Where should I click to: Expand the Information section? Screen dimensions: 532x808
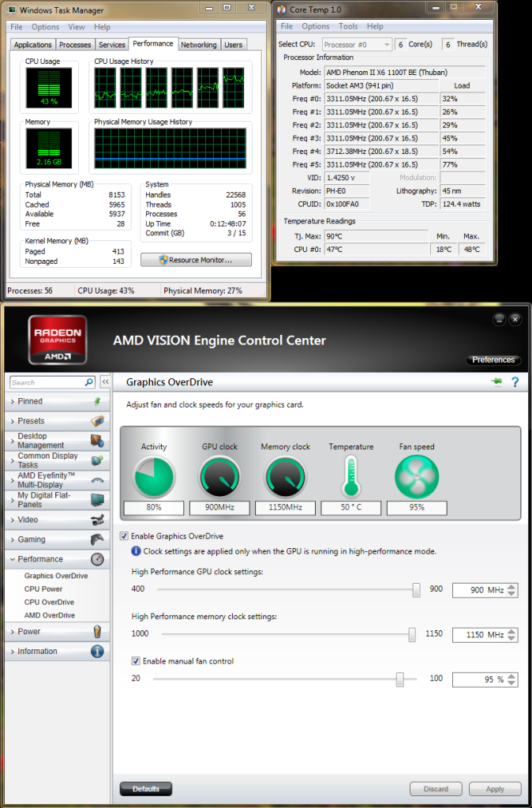[13, 652]
